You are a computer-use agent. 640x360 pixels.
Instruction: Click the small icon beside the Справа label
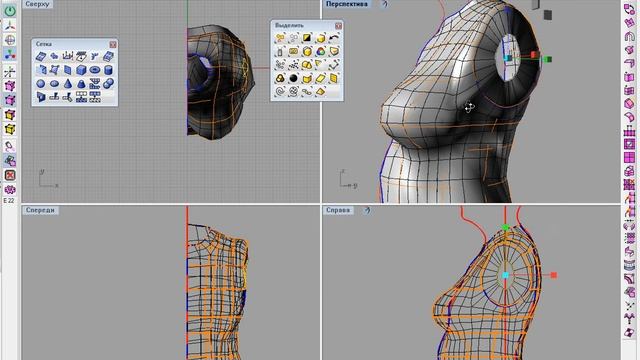[x=367, y=210]
